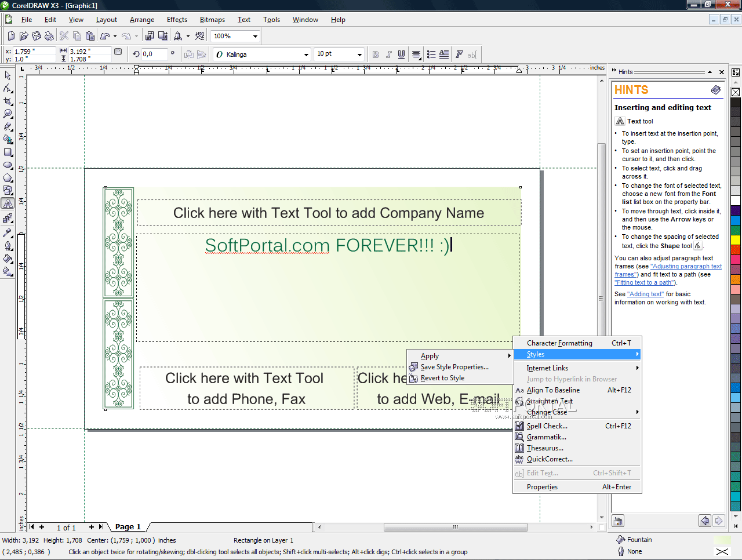Viewport: 742px width, 560px height.
Task: Select the Outline pen tool
Action: (x=8, y=245)
